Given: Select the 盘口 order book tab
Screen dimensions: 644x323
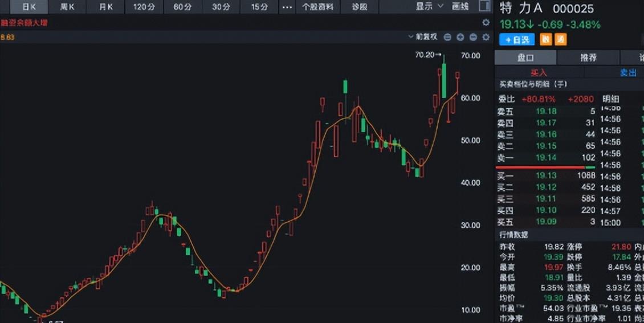Looking at the screenshot, I should (x=525, y=58).
